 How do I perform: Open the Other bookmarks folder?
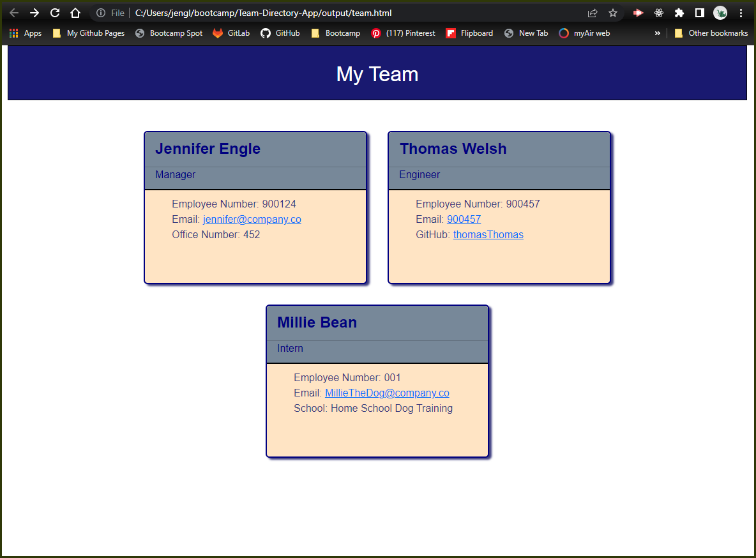(x=711, y=33)
